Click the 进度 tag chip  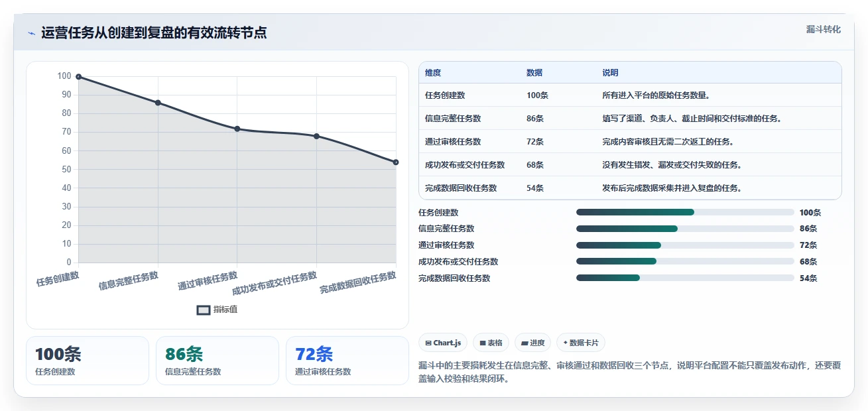point(533,343)
